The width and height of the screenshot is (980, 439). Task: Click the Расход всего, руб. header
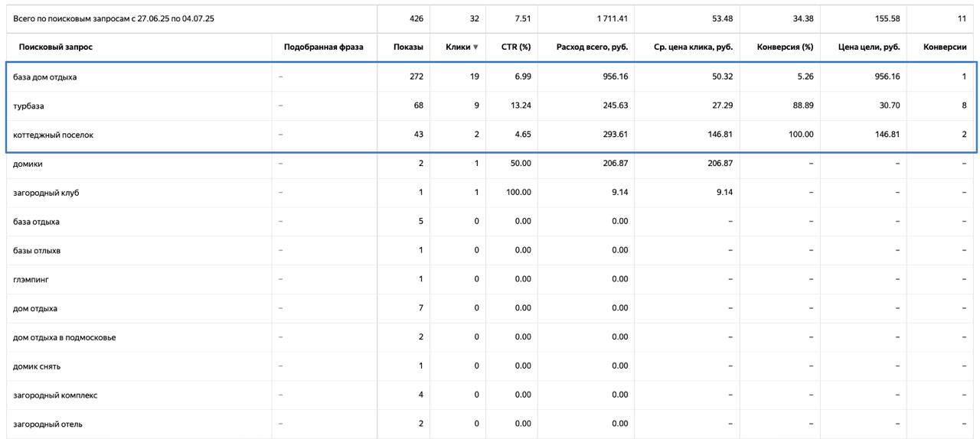tap(592, 47)
